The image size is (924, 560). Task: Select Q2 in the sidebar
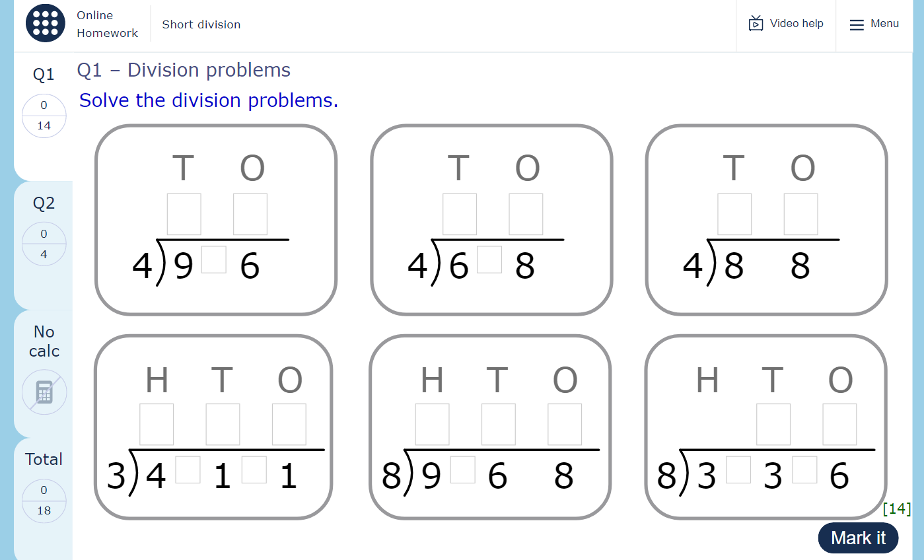click(44, 203)
